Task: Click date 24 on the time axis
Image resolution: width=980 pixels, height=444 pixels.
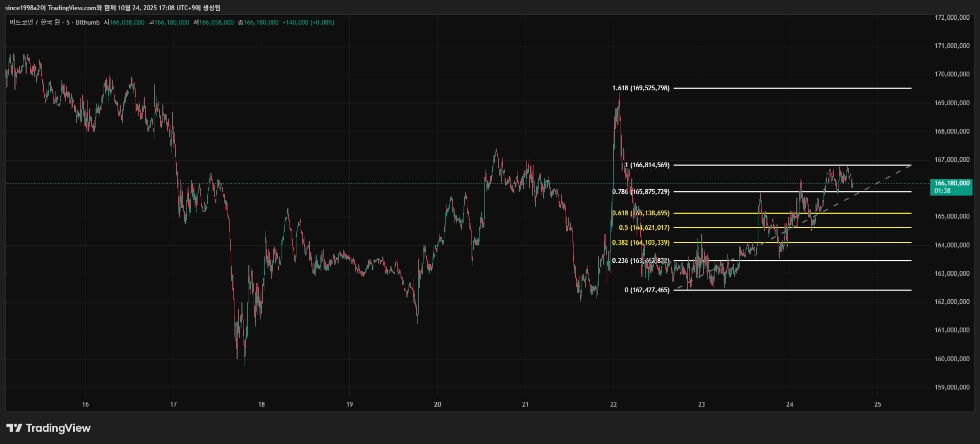Action: coord(790,404)
